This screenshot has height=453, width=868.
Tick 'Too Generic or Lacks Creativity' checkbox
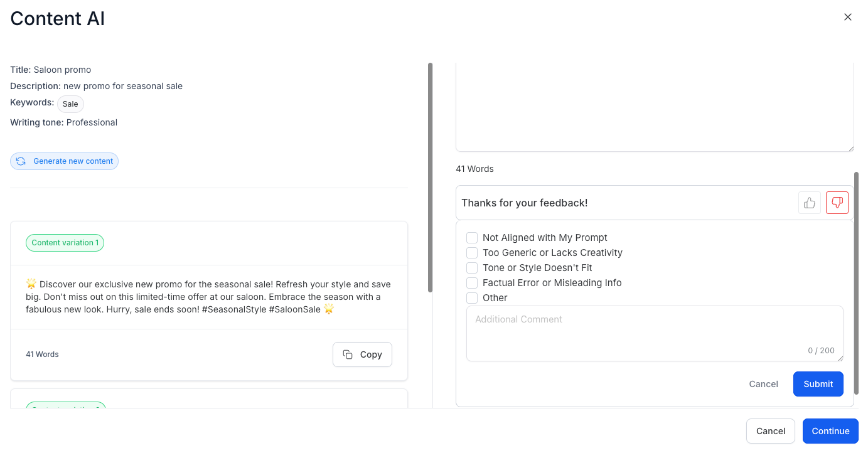tap(472, 253)
